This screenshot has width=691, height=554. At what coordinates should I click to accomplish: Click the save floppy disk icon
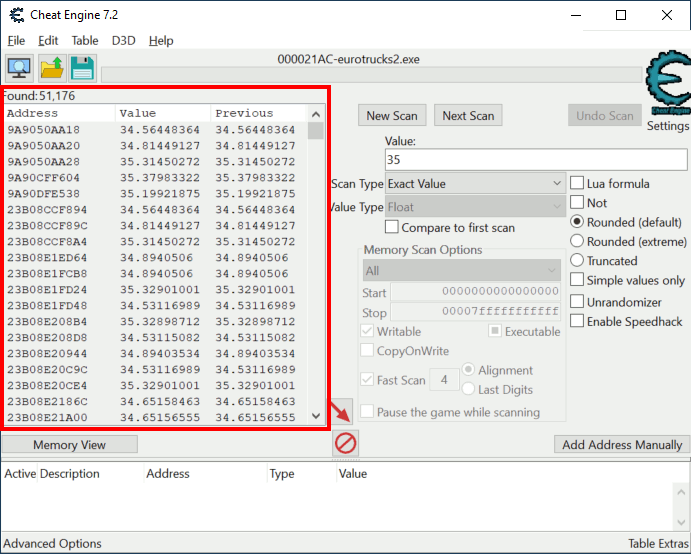(x=82, y=69)
